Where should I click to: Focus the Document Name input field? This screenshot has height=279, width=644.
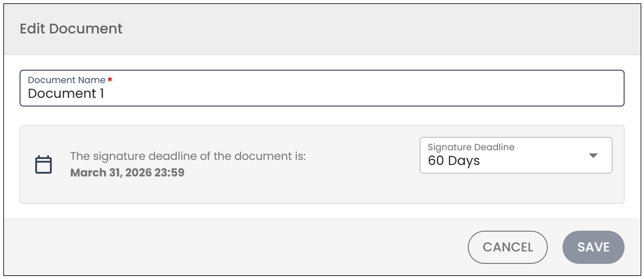[322, 88]
